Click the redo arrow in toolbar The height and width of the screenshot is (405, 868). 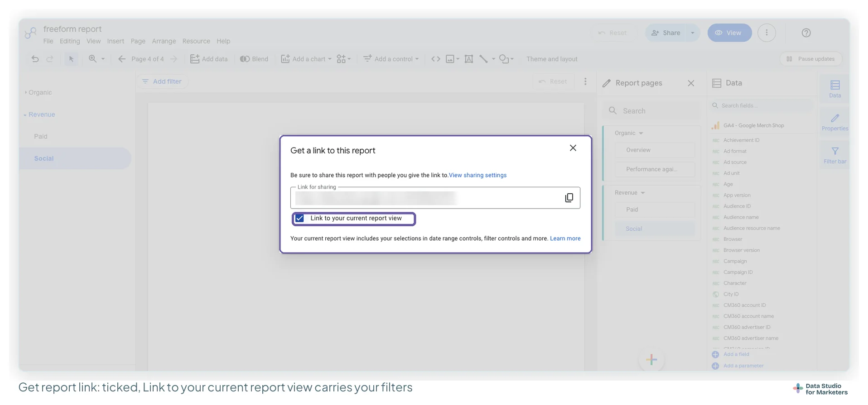tap(50, 59)
